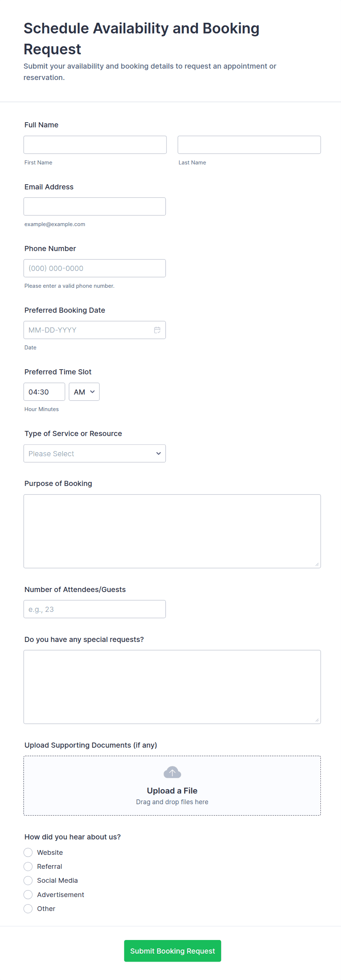Click the cloud upload icon
Screen dimensions: 341x980
172,772
